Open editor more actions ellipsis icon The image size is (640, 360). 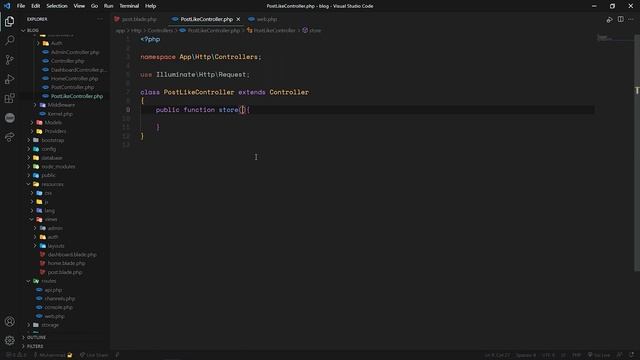(x=631, y=19)
